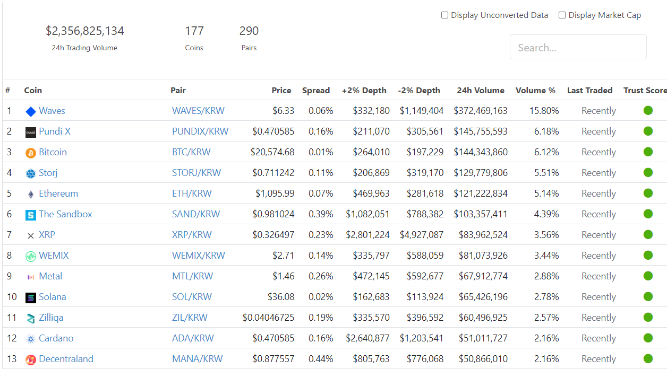This screenshot has height=378, width=667.
Task: Sort rows by Spread column header
Action: click(316, 90)
